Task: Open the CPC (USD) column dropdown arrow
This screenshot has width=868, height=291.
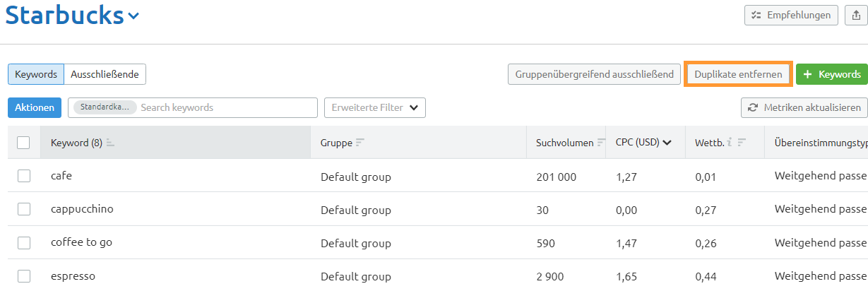Action: pos(667,143)
